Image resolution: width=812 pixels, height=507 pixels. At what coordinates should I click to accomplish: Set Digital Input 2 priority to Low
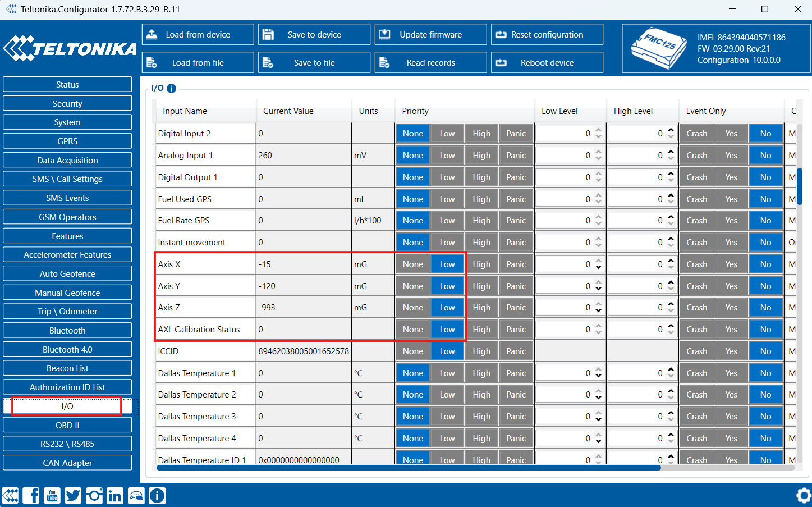pos(447,134)
